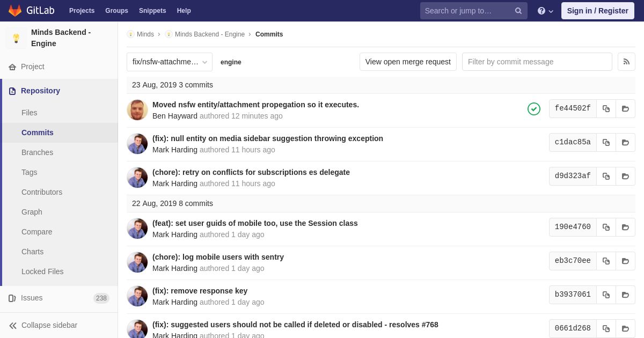Screen dimensions: 644x338
Task: Click commit hash fe44502f
Action: [573, 108]
